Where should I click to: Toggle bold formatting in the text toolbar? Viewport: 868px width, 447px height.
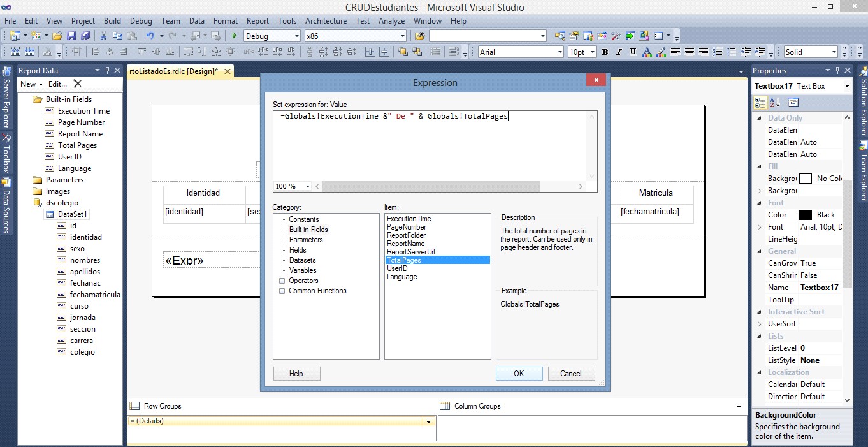tap(604, 52)
